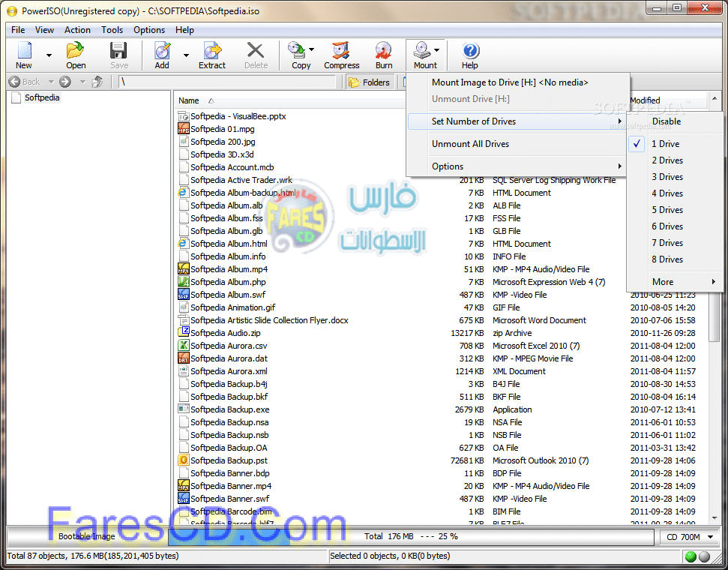Select Set Number of Drives entry
The image size is (728, 570).
(x=517, y=121)
